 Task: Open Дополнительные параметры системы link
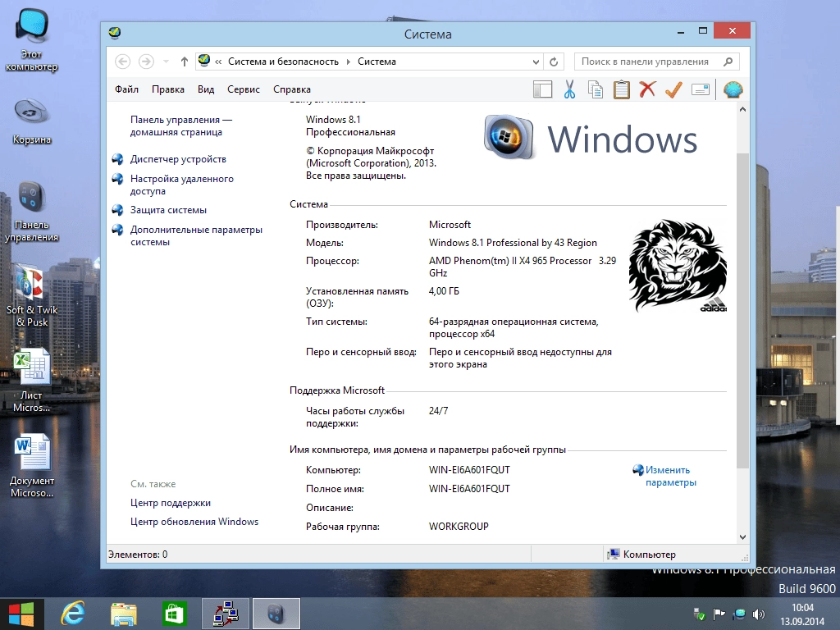click(x=196, y=235)
